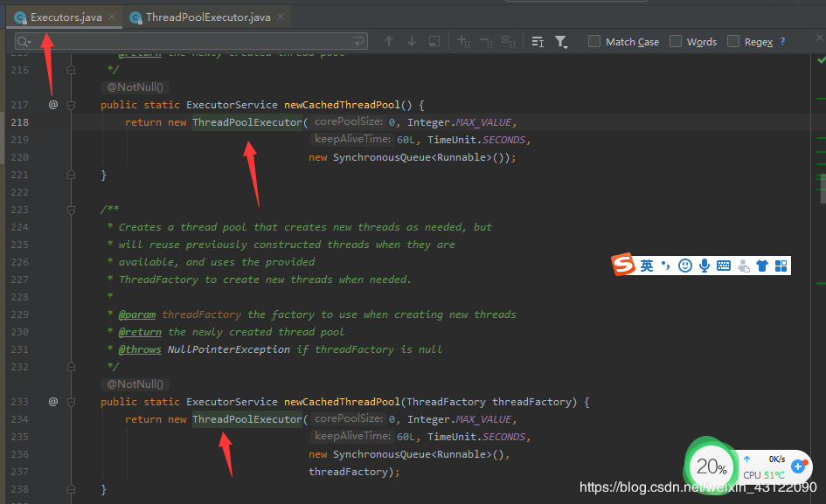Collapse the comment fold marker at line 216
Screen dimensions: 826x504
71,70
